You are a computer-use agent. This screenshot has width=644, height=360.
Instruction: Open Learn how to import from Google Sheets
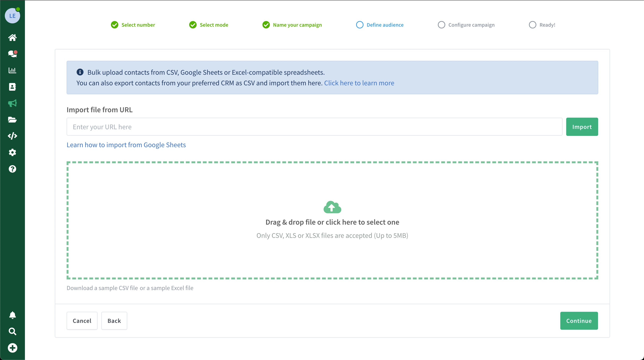pyautogui.click(x=126, y=145)
